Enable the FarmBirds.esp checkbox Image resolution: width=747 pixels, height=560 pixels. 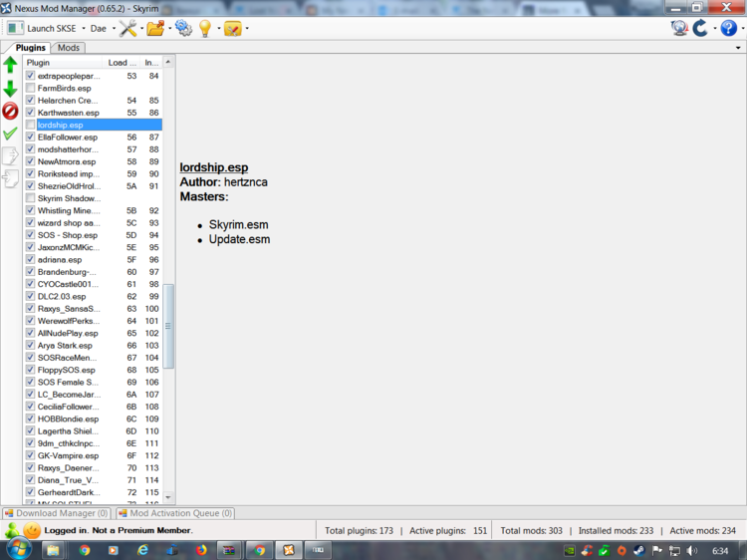31,88
